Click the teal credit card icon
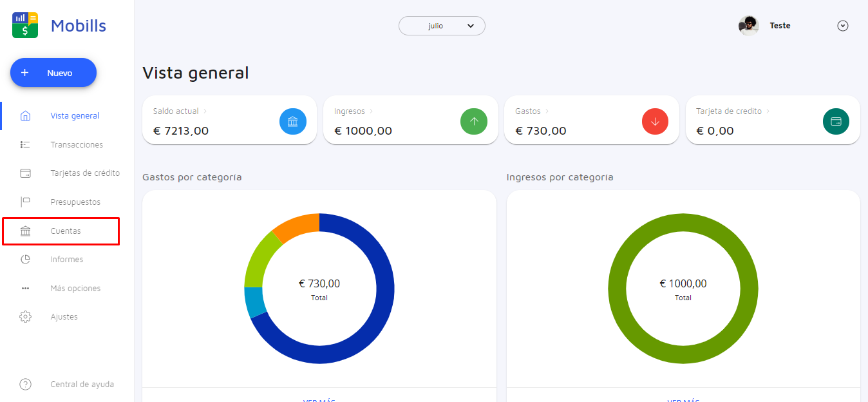Screen dimensions: 868x402 click(x=836, y=121)
